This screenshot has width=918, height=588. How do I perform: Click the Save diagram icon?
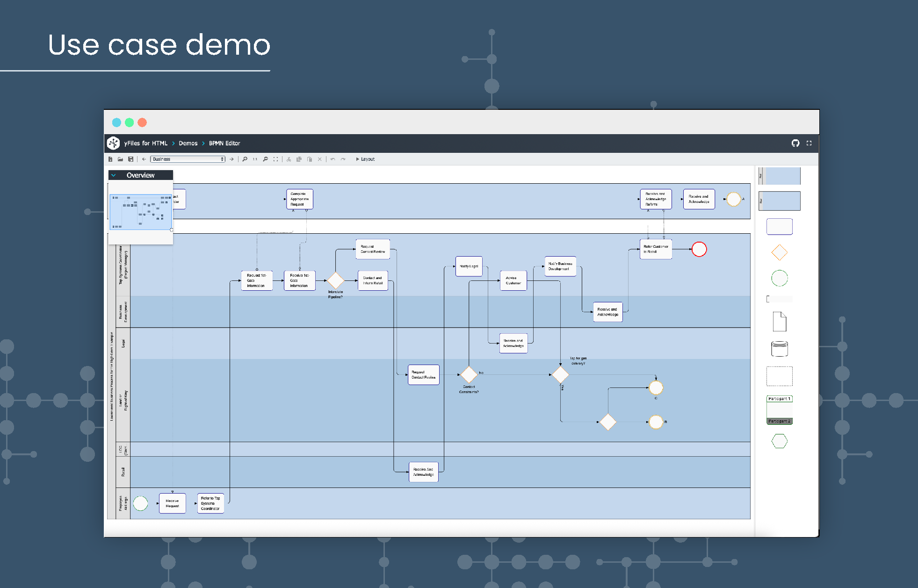[x=131, y=159]
